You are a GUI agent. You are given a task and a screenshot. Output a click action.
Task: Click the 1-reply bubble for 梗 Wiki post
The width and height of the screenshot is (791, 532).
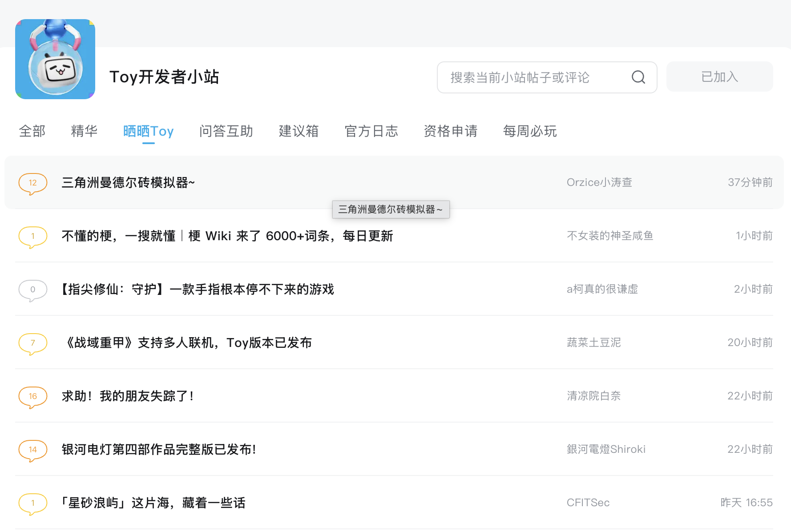pos(33,237)
